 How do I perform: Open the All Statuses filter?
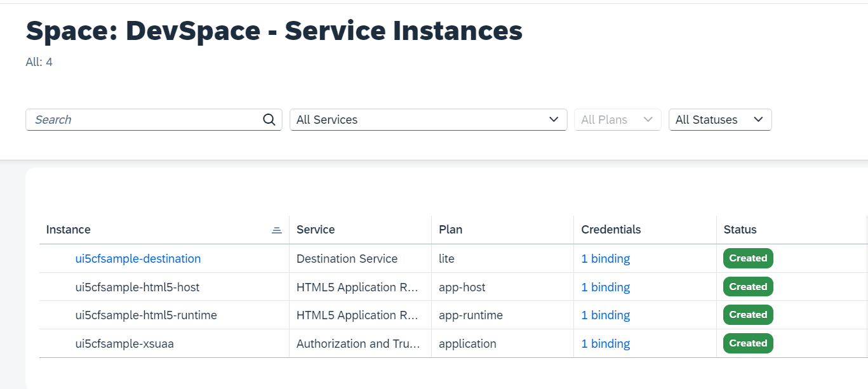coord(720,119)
